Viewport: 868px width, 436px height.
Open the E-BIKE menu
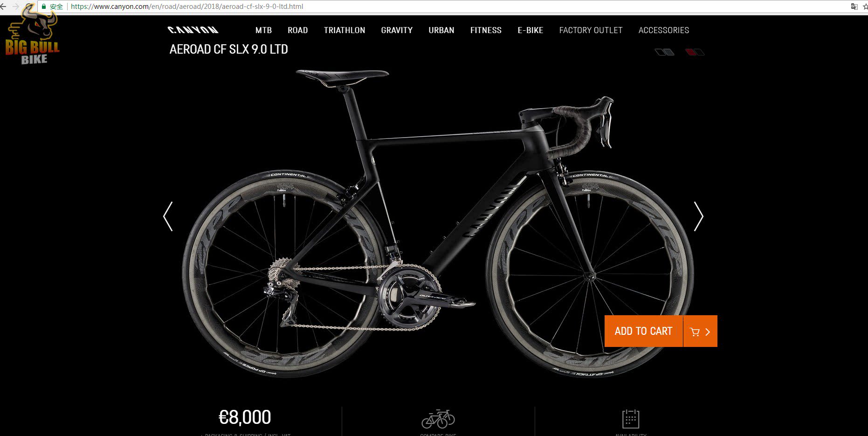pyautogui.click(x=530, y=30)
